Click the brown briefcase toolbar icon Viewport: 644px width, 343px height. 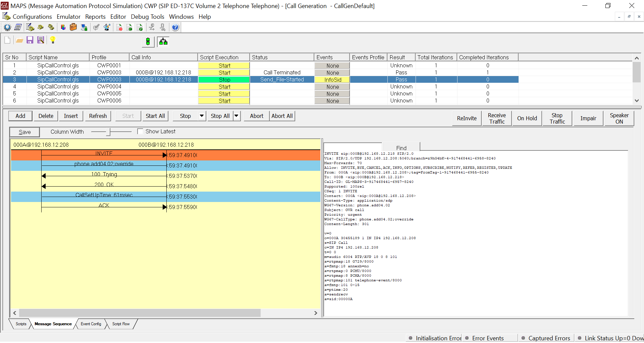(x=73, y=27)
